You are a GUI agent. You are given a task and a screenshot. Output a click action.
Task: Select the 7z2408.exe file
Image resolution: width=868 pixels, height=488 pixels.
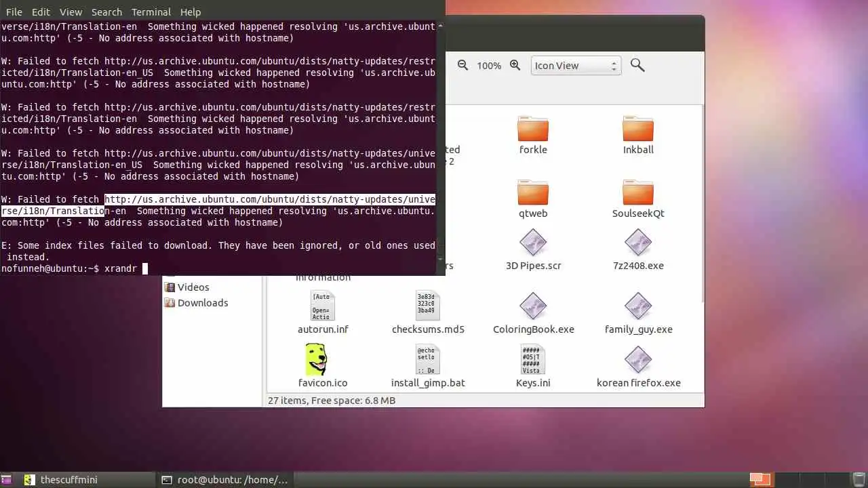pos(638,250)
